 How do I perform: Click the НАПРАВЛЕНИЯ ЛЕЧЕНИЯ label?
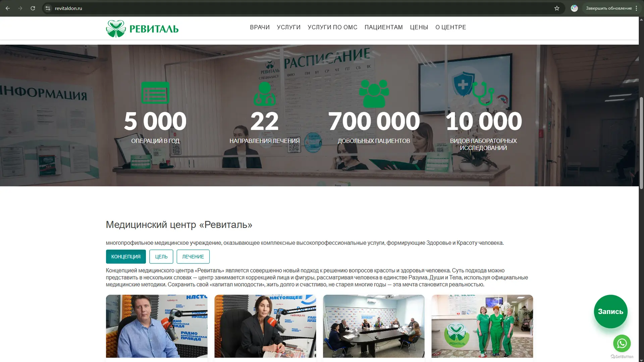pyautogui.click(x=264, y=141)
